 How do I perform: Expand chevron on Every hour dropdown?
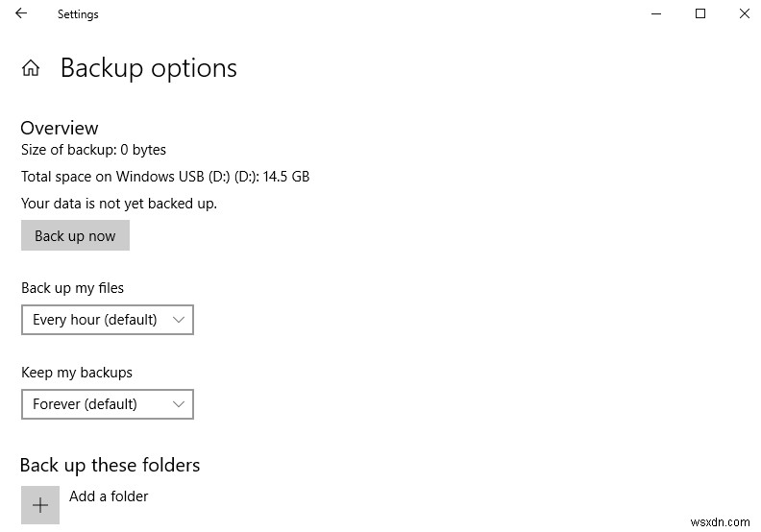179,320
